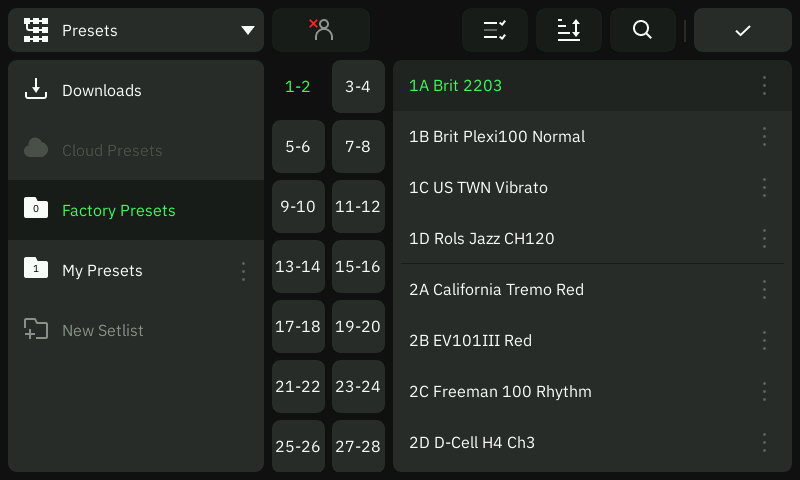Viewport: 800px width, 480px height.
Task: Load preset 2D D-Cell H4 Ch3
Action: (592, 442)
